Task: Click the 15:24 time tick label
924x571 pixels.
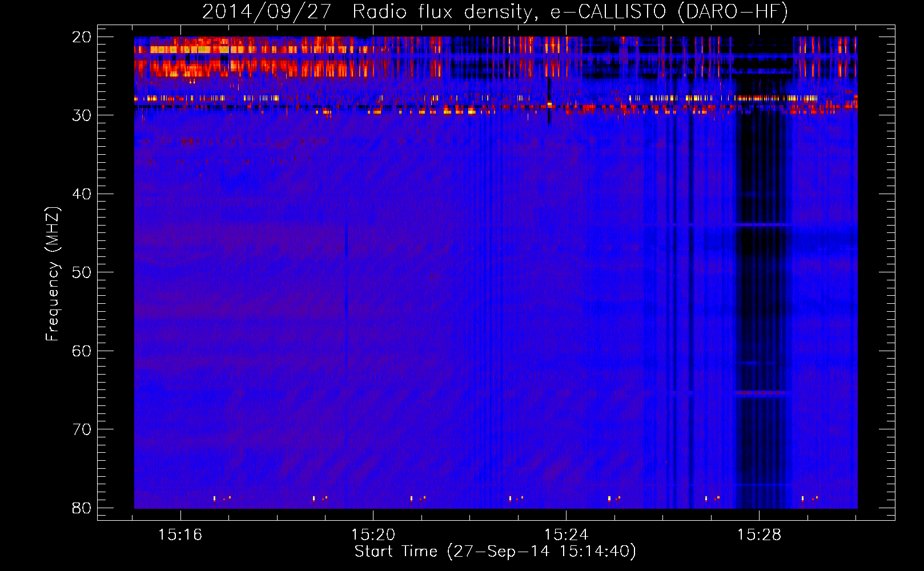Action: pyautogui.click(x=566, y=535)
